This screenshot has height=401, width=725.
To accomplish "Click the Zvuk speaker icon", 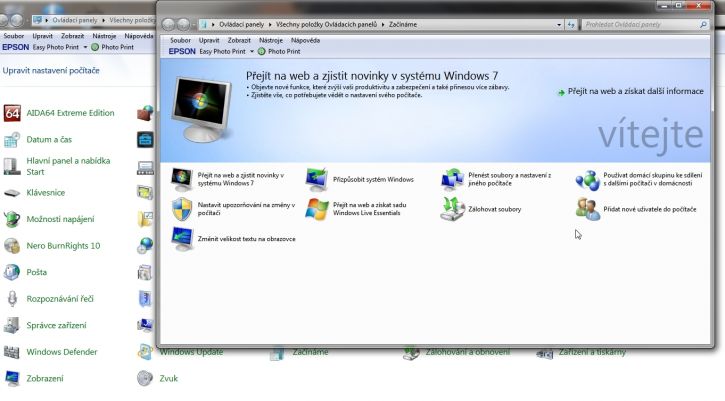I will point(145,378).
